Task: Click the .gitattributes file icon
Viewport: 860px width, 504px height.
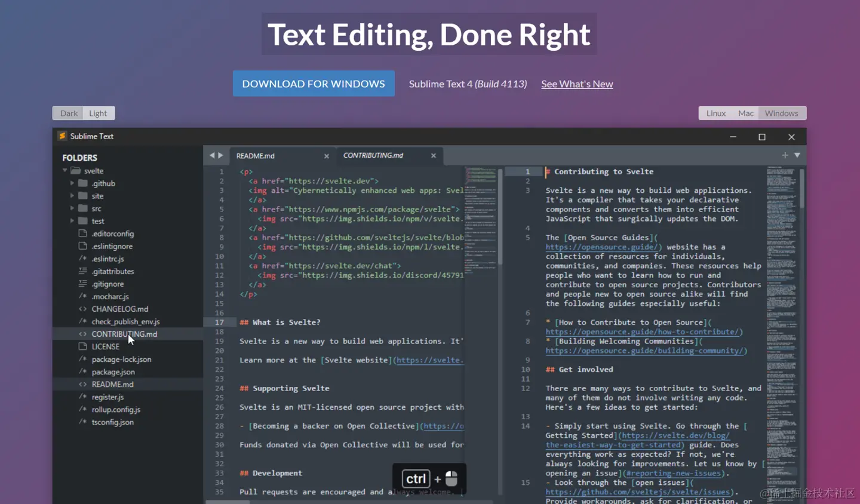Action: (x=83, y=271)
